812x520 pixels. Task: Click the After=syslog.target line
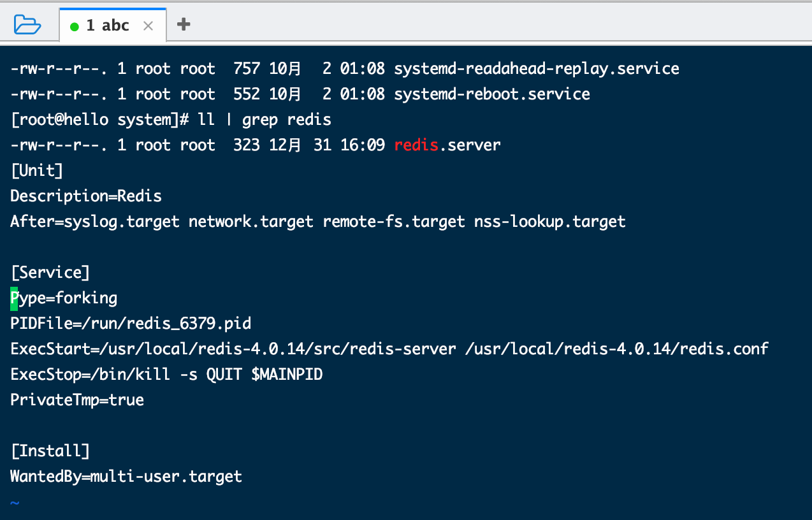coord(317,222)
